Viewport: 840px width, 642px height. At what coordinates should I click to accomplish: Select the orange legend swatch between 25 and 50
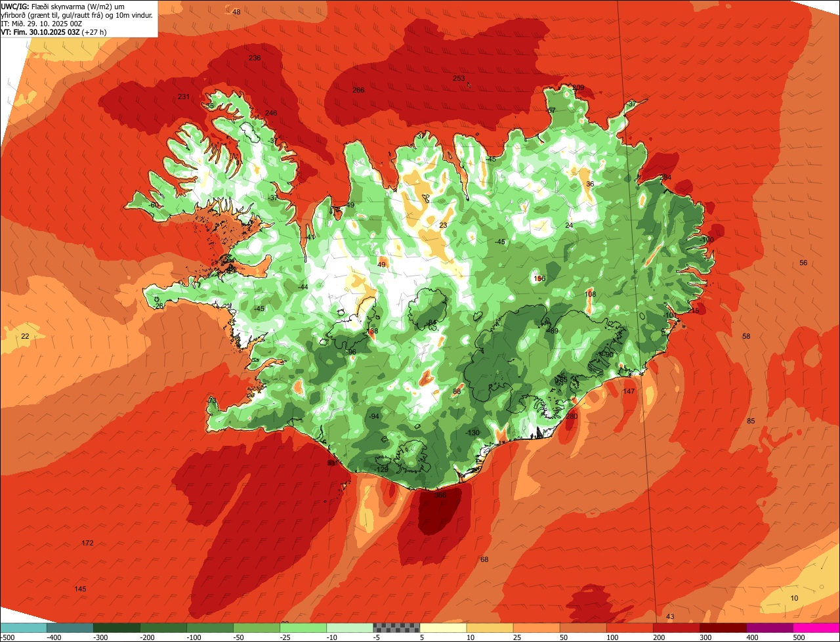click(537, 628)
